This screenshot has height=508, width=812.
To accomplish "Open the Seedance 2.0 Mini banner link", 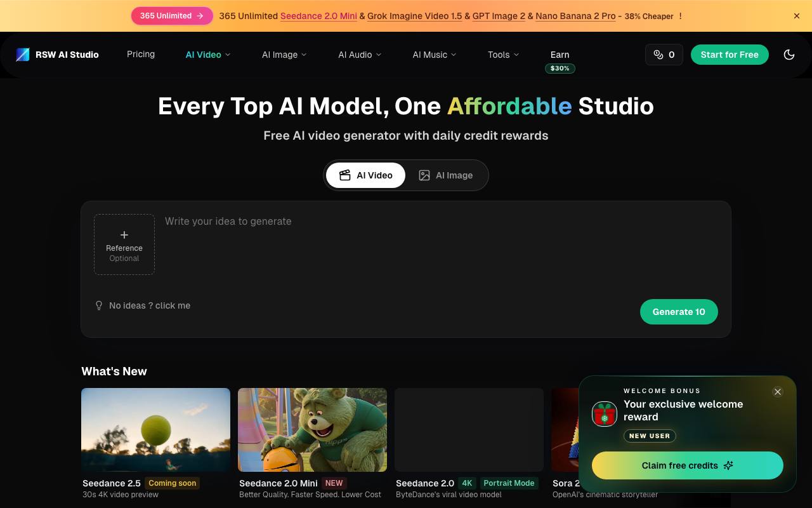I will [x=318, y=16].
